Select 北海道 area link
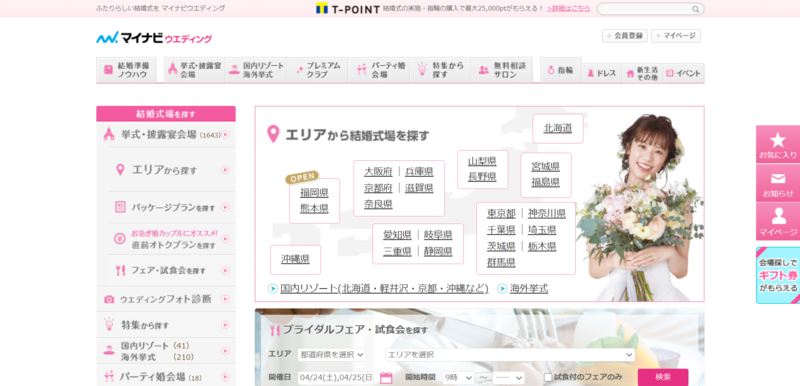Image resolution: width=800 pixels, height=386 pixels. pyautogui.click(x=558, y=128)
